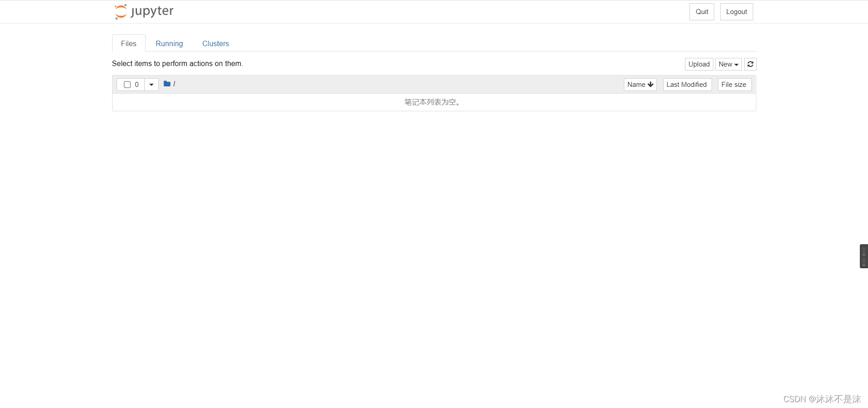Switch to the Running tab
Screen dimensions: 868x408
click(170, 43)
